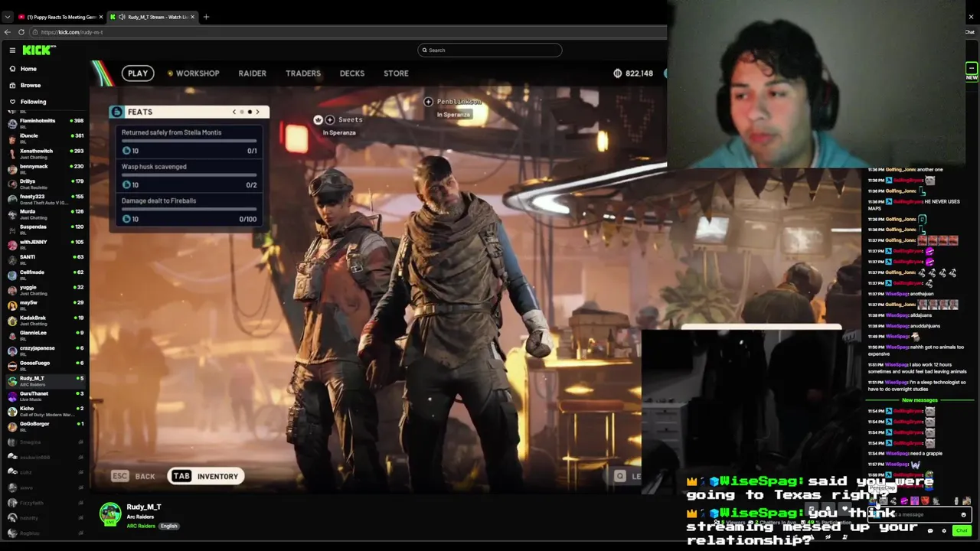Reload the page with refresh icon

pos(21,32)
